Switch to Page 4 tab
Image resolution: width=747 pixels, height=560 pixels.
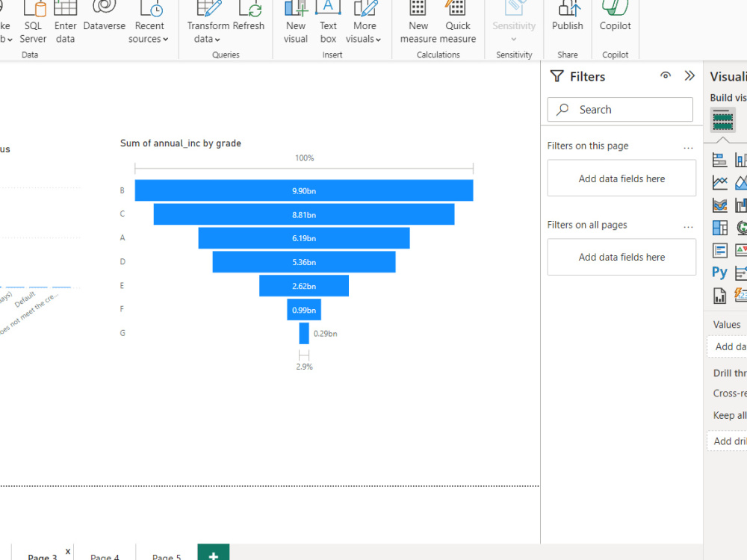pyautogui.click(x=105, y=556)
